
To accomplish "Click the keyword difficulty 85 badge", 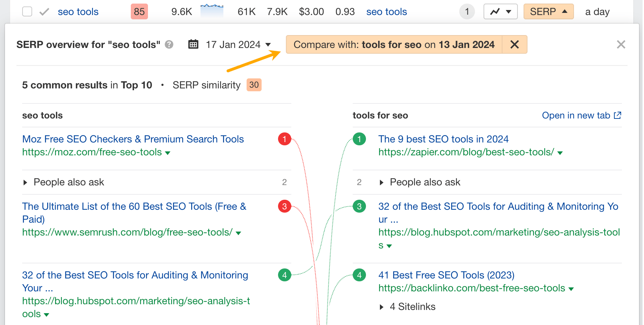I will [x=139, y=12].
